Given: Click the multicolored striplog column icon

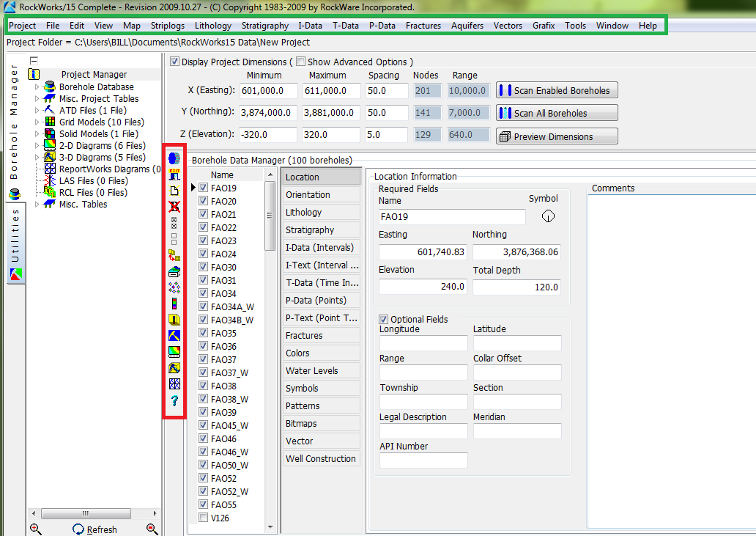Looking at the screenshot, I should tap(174, 304).
